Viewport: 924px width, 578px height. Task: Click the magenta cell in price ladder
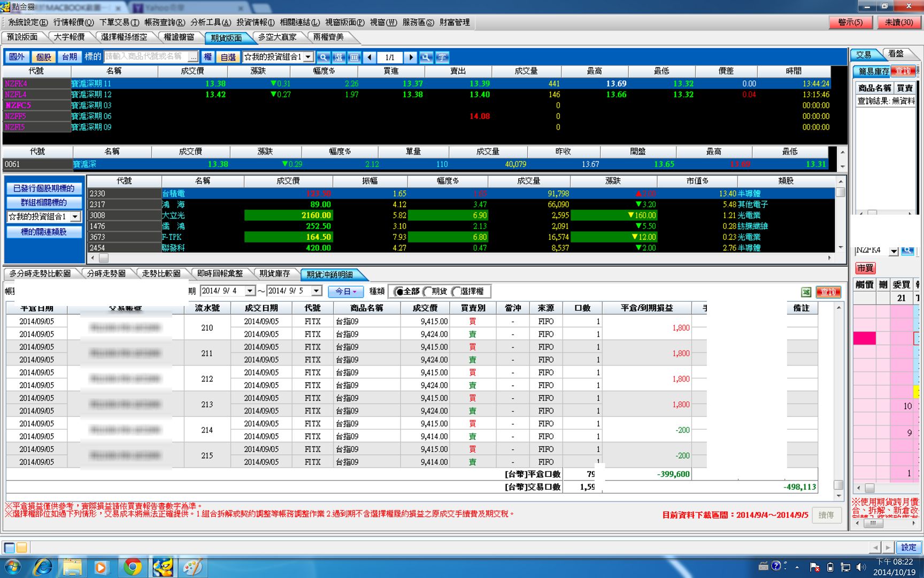click(x=864, y=338)
